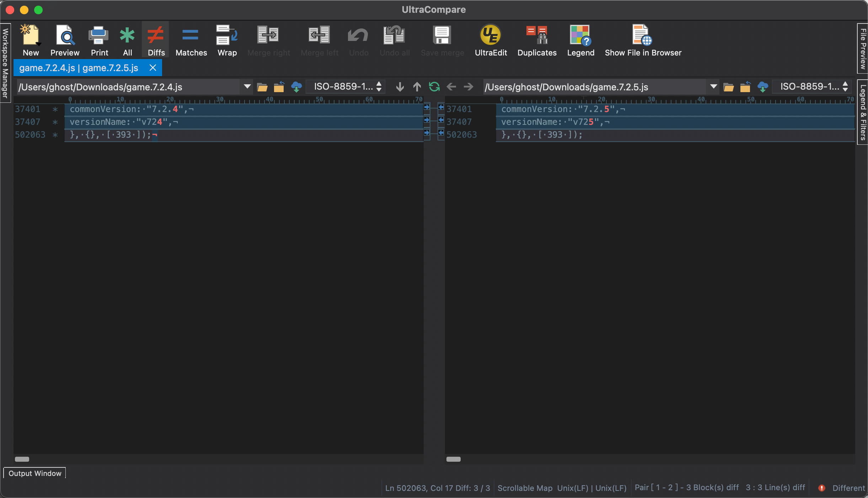Show all lines with All button
Image resolution: width=868 pixels, height=498 pixels.
coord(127,36)
